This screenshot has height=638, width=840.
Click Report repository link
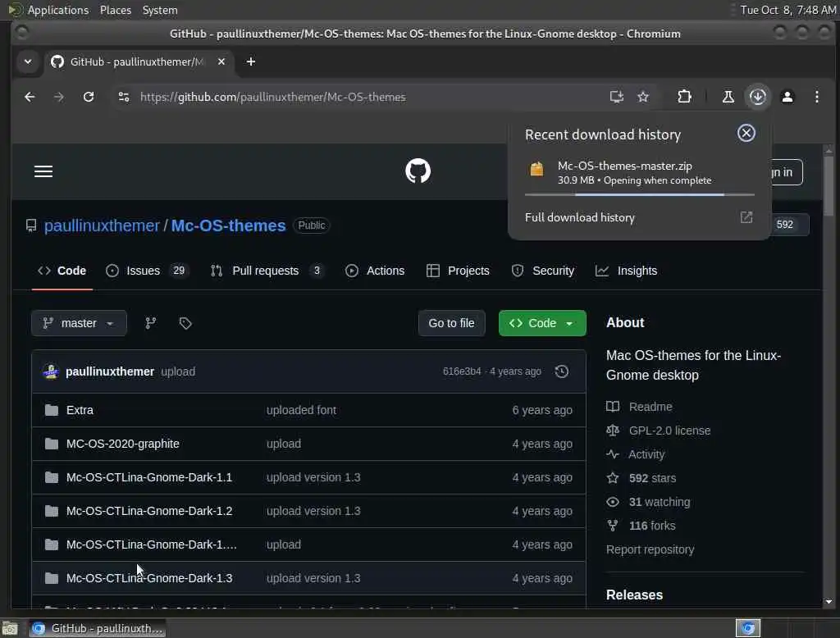[x=650, y=549]
